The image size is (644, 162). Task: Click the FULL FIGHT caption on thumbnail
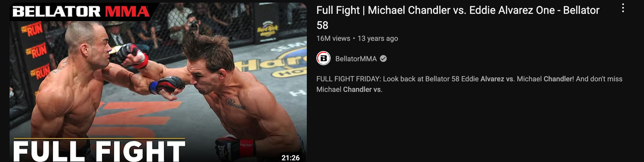coord(99,151)
